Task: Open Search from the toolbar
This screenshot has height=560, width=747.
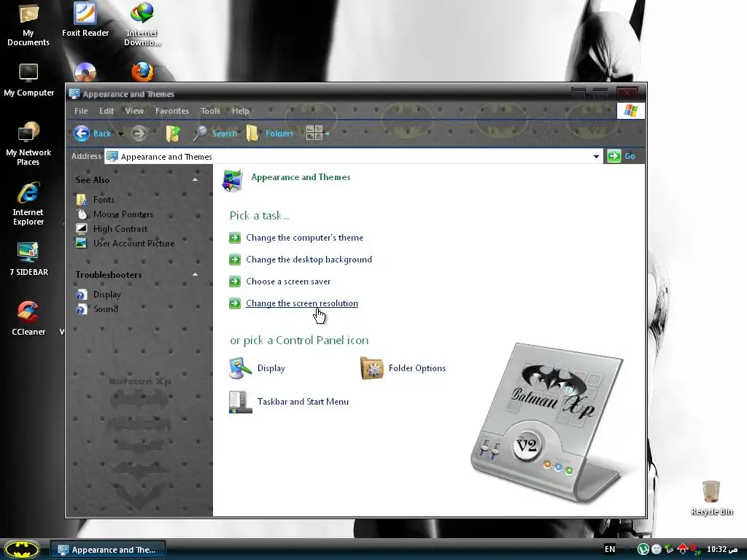Action: [215, 133]
